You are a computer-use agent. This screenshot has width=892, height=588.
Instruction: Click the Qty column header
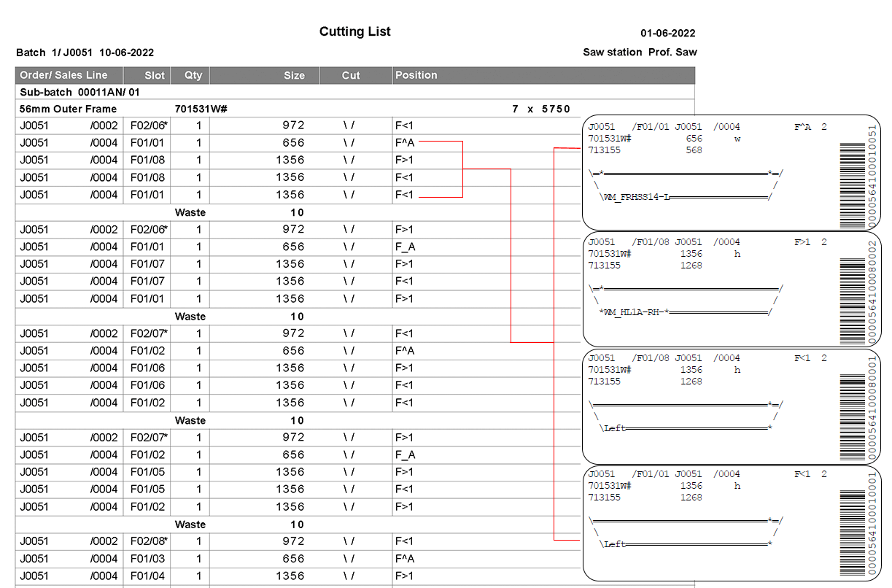(x=193, y=75)
